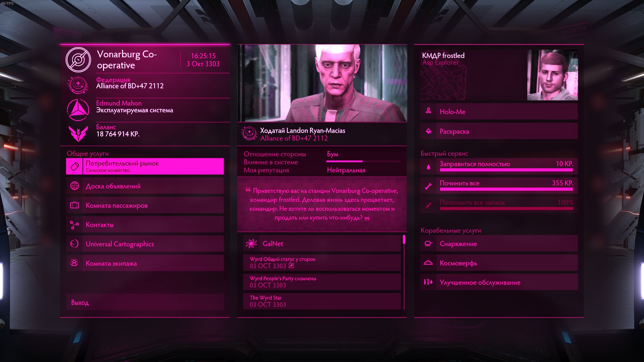This screenshot has height=362, width=644.
Task: Click the wrench icon for Починить все
Action: pos(428,186)
